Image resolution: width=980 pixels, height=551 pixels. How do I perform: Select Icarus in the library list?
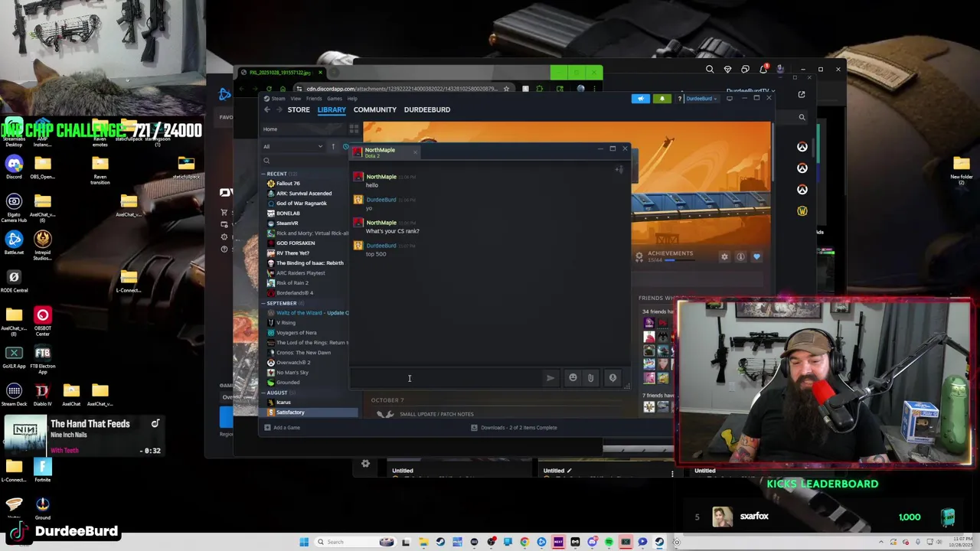pos(283,403)
